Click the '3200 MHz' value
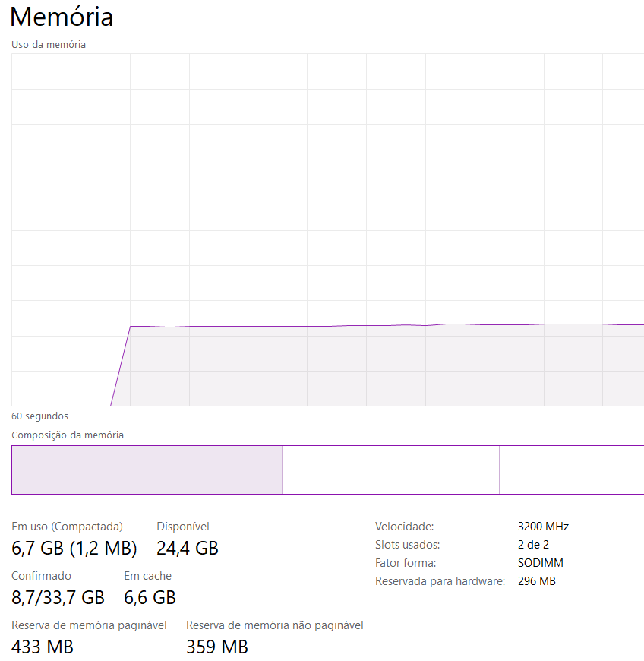The width and height of the screenshot is (644, 661). tap(543, 527)
